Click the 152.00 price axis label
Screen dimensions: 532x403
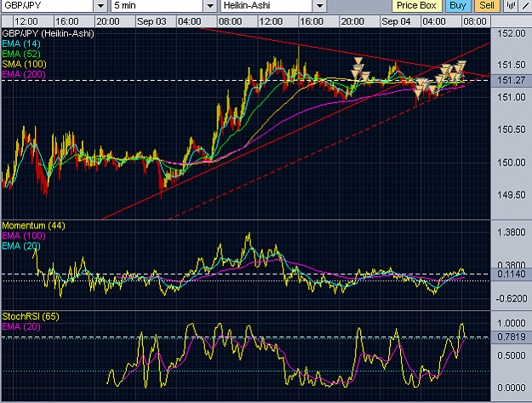point(512,33)
